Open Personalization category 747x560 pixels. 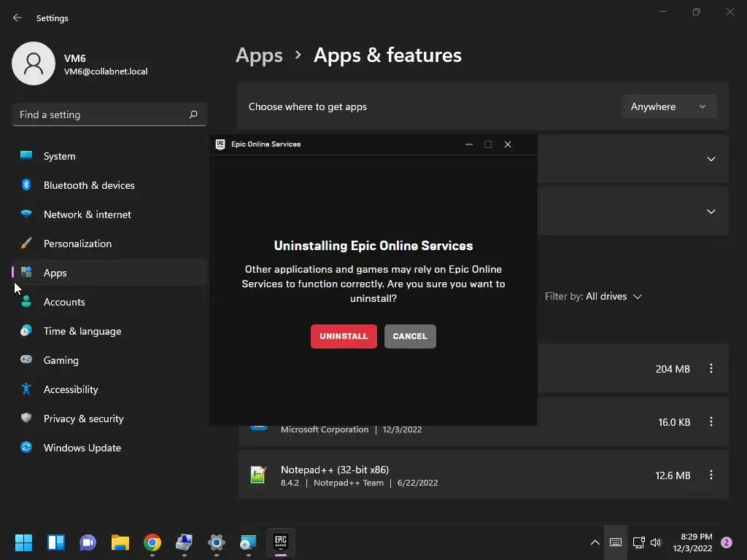point(109,244)
